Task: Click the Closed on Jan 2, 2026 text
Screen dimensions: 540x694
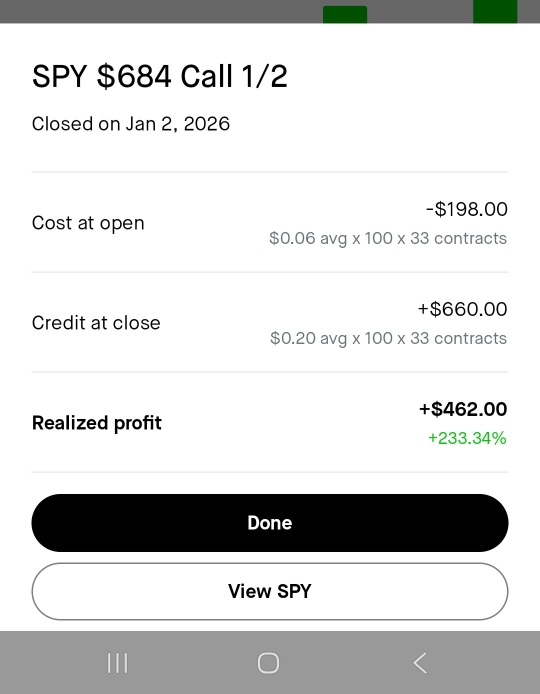Action: (131, 123)
